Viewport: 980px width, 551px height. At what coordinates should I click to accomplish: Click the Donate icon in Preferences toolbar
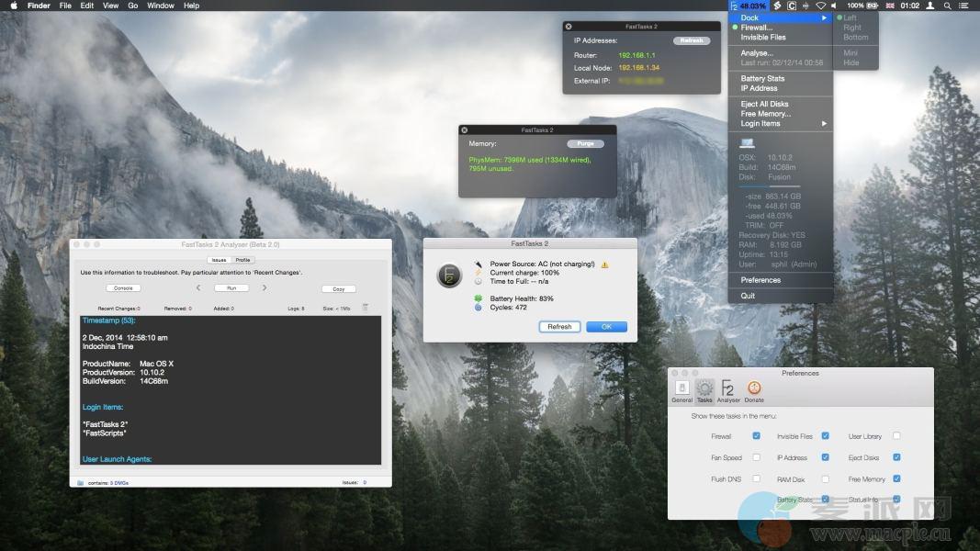tap(754, 389)
